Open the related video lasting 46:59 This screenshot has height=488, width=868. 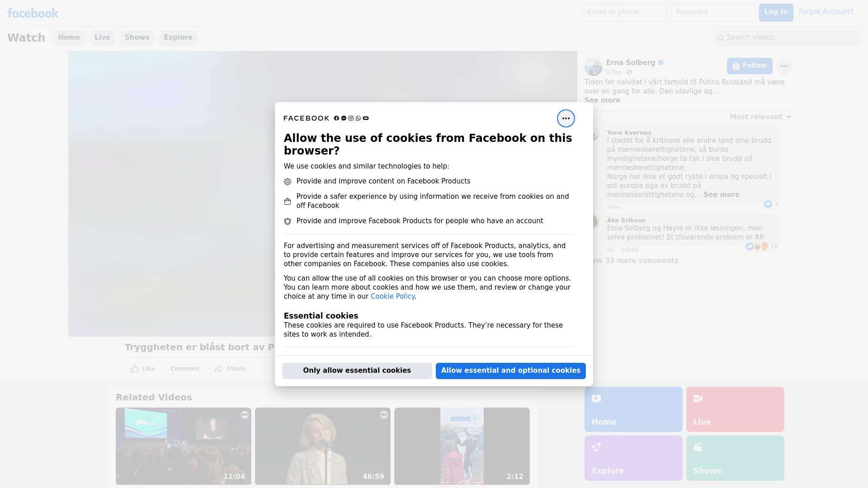click(x=323, y=446)
